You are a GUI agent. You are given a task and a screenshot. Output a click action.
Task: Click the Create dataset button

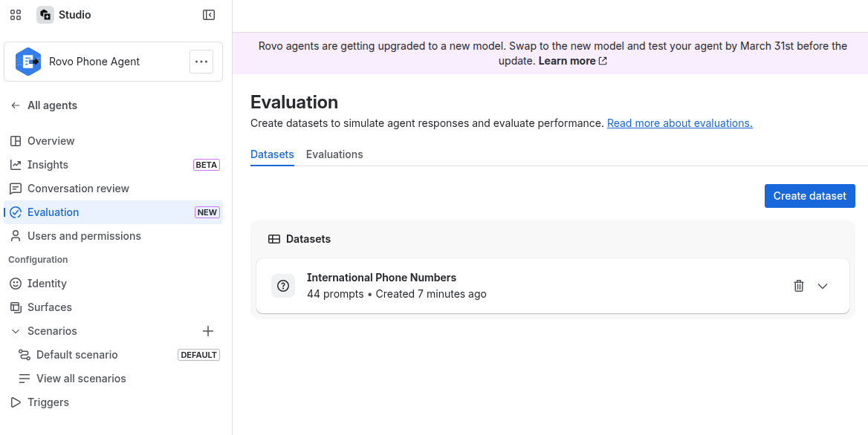pos(810,196)
